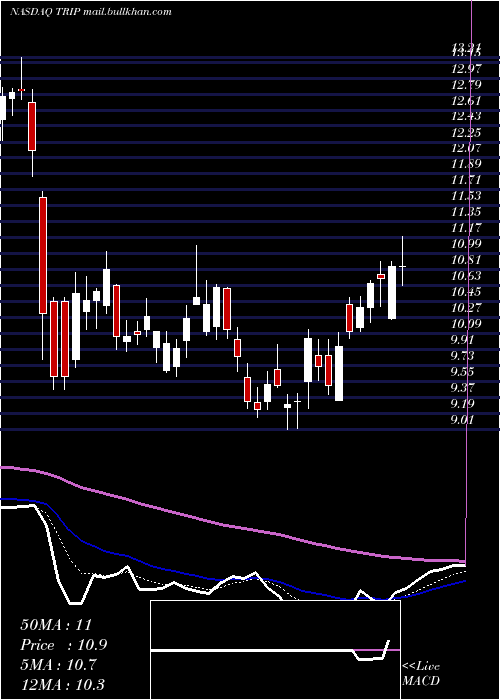Screen dimensions: 500x700
Task: Click the 10.63 price axis label
Action: point(467,276)
